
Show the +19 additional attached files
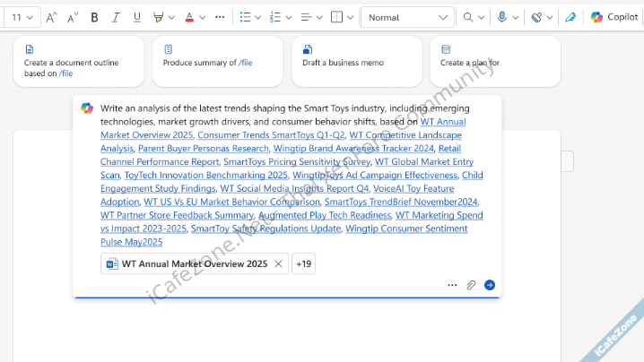click(303, 264)
